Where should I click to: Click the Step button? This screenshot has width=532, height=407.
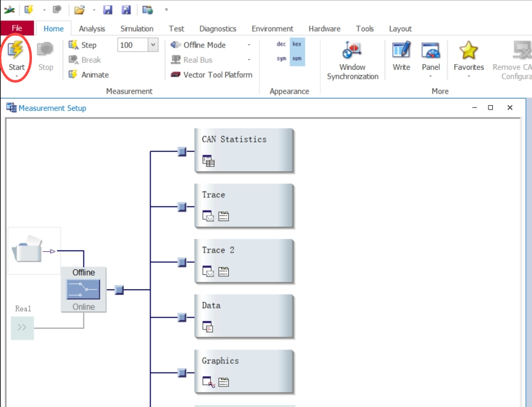point(83,45)
